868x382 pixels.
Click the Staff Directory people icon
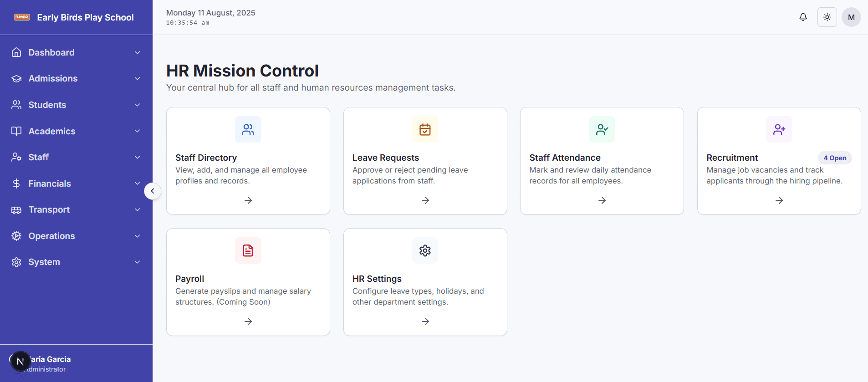(248, 130)
